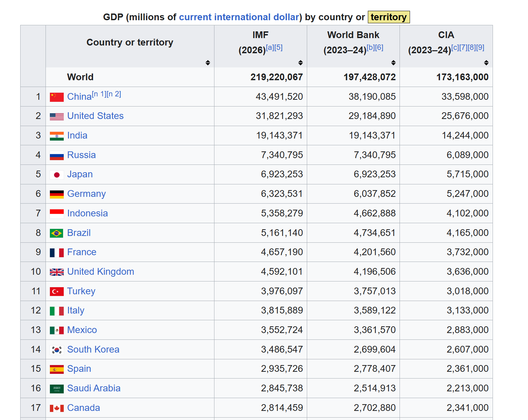Open the Saudi Arabia country link
This screenshot has width=528, height=420.
(94, 388)
